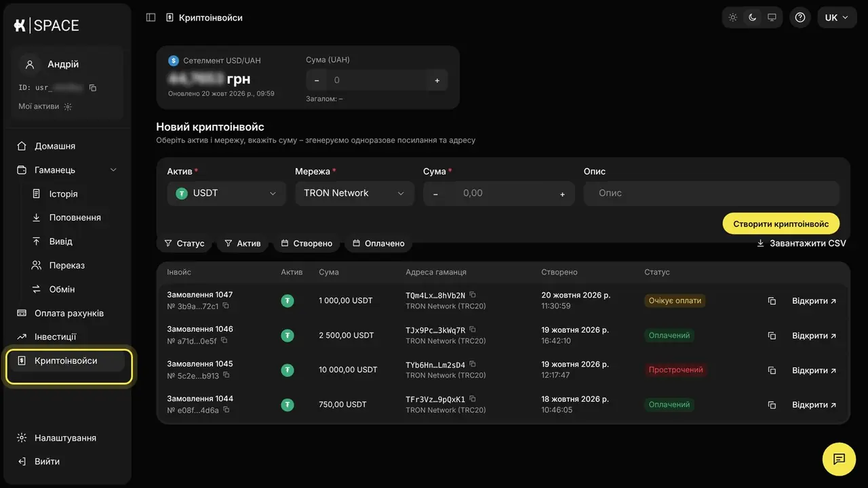The image size is (868, 488).
Task: Click Завантажити CSV download
Action: (x=802, y=243)
